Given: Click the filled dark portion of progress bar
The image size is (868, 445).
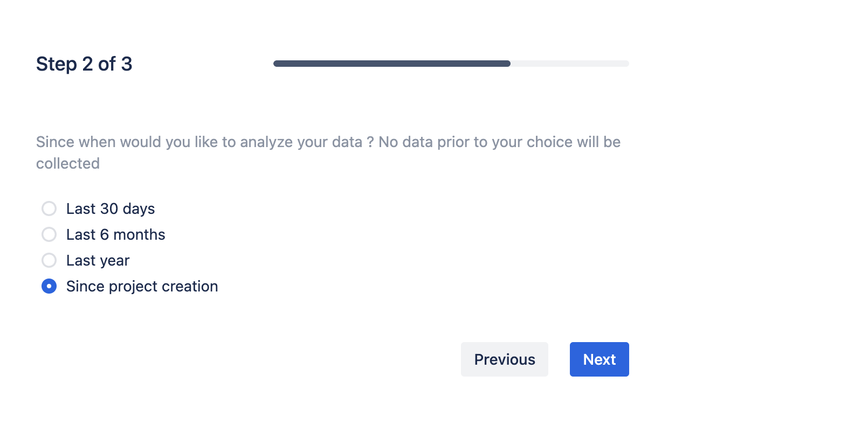Looking at the screenshot, I should pos(391,64).
